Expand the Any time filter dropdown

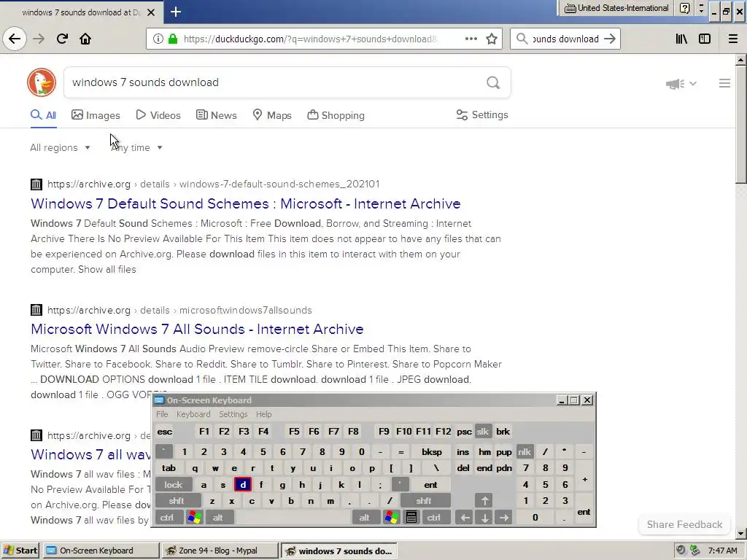tap(136, 147)
